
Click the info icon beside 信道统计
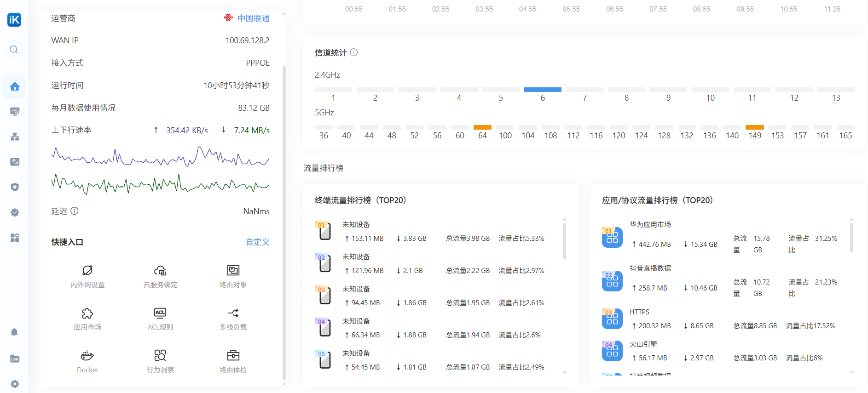coord(354,52)
